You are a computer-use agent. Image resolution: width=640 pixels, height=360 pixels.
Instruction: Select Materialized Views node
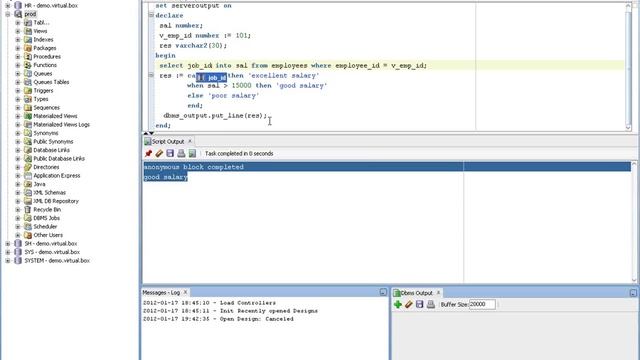click(55, 116)
